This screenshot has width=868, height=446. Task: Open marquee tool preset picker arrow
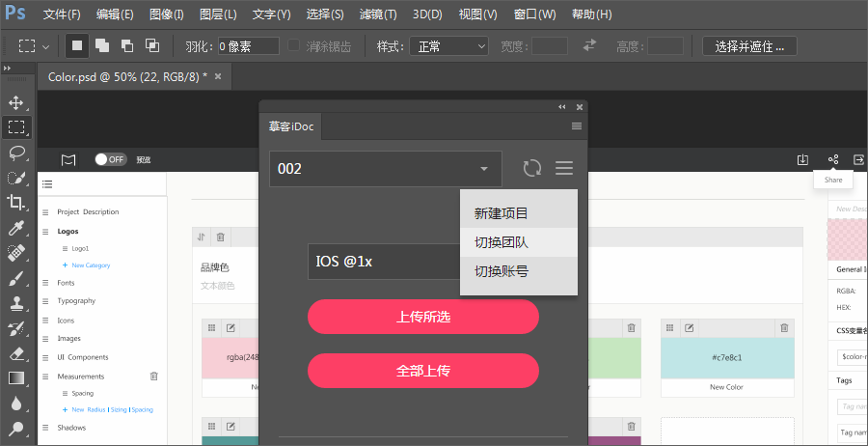click(x=46, y=46)
